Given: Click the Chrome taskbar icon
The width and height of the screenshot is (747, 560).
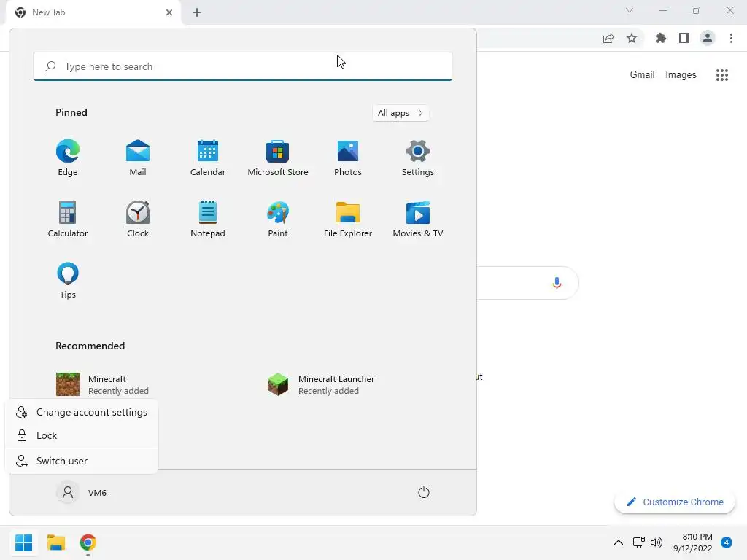Looking at the screenshot, I should click(88, 542).
